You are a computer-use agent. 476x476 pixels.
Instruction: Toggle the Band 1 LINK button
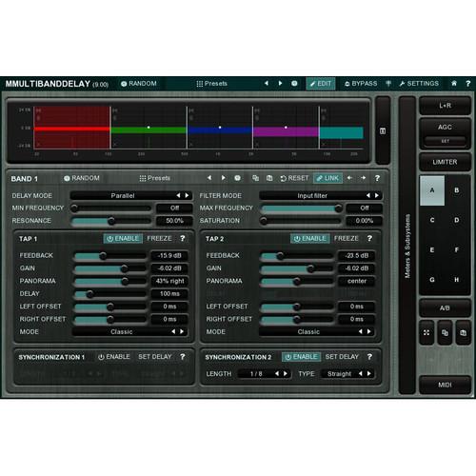coord(327,178)
